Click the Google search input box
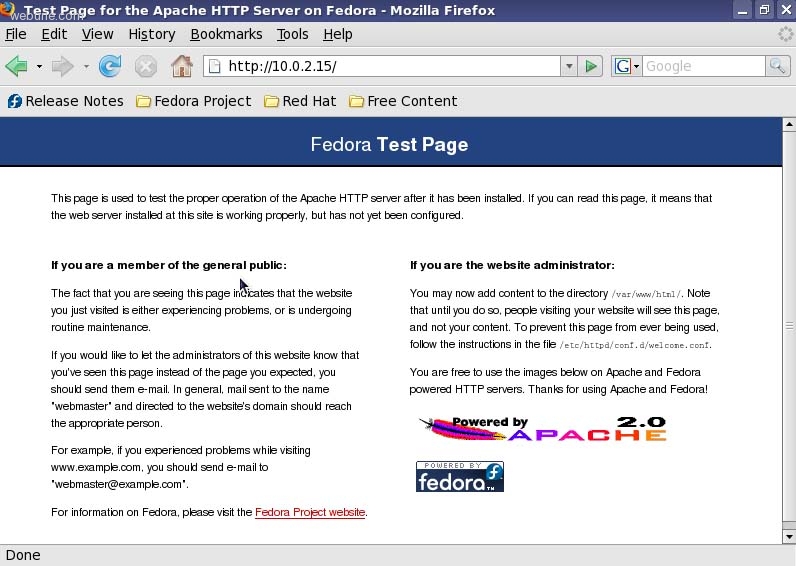 [704, 66]
